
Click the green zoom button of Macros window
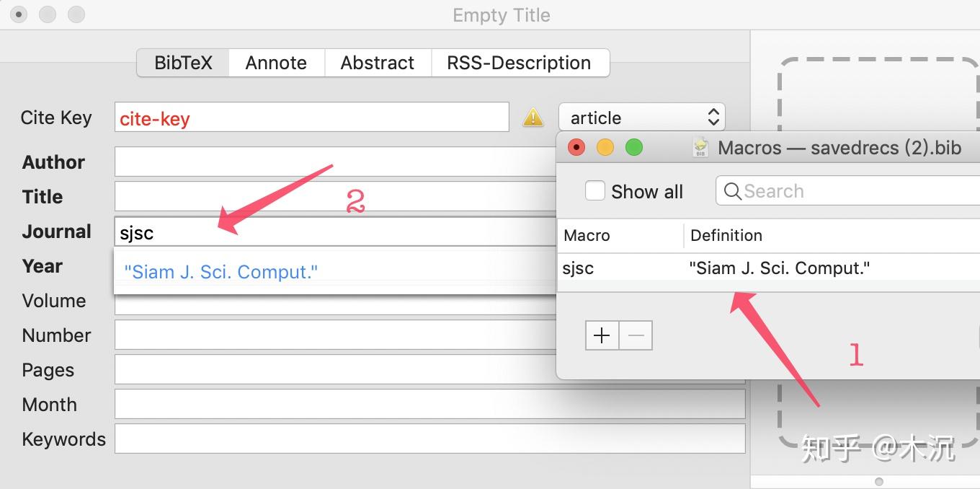click(x=633, y=148)
